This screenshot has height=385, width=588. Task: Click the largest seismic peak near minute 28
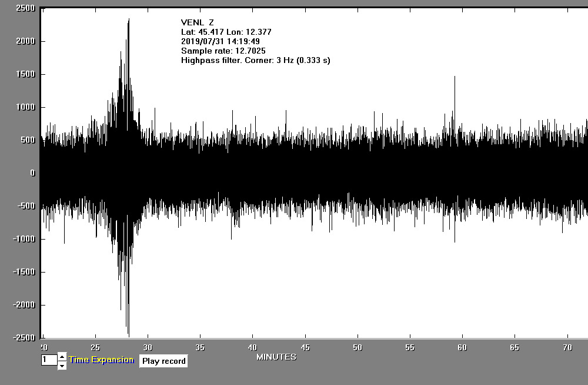tap(128, 21)
